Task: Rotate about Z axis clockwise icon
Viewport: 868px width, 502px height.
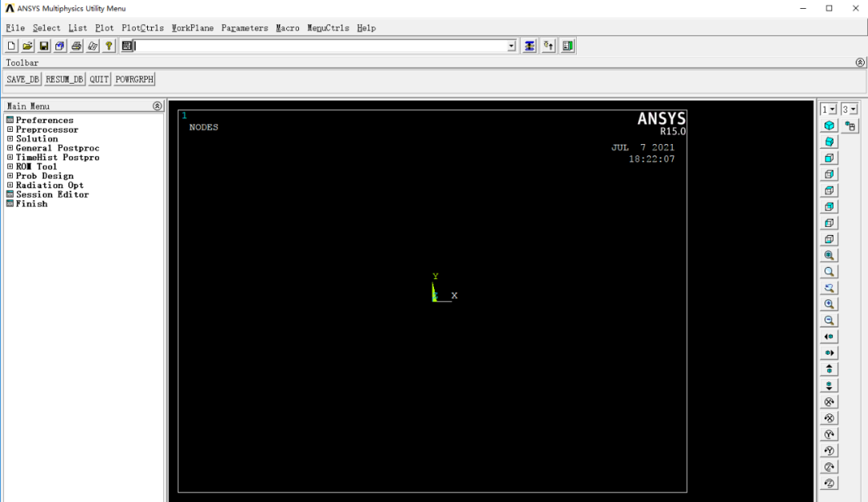Action: (x=829, y=467)
